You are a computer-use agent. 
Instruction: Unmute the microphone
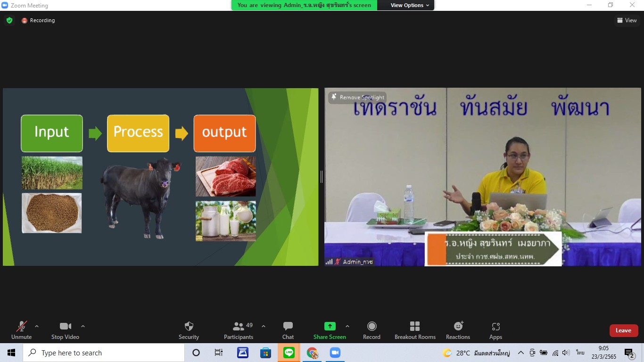[x=21, y=330]
